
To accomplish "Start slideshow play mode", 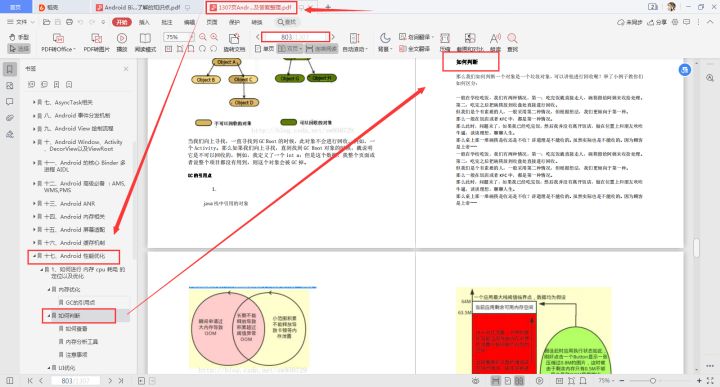I will [122, 43].
